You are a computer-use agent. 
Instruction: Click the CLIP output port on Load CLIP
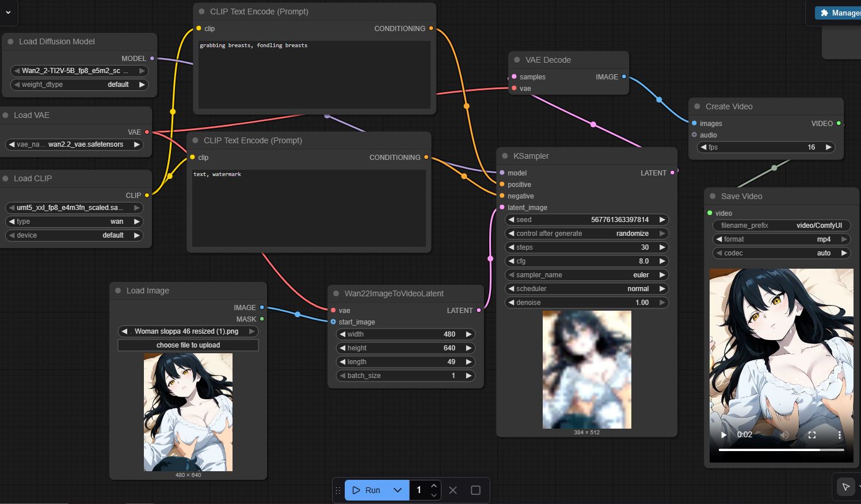coord(147,195)
